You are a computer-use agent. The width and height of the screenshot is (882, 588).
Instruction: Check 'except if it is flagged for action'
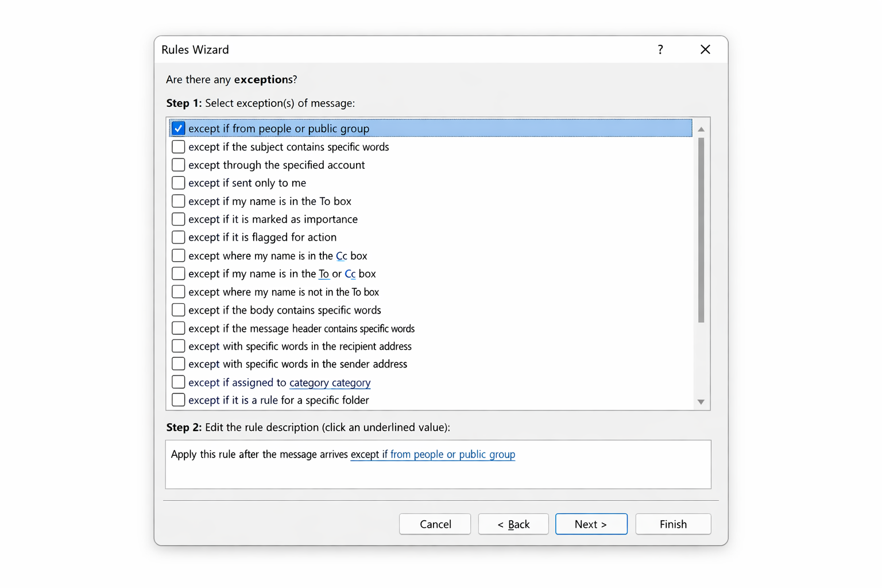[x=178, y=237]
